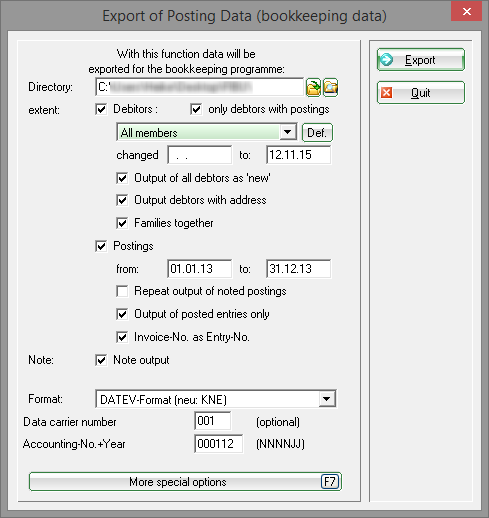
Task: Click the Quit button
Action: [421, 93]
